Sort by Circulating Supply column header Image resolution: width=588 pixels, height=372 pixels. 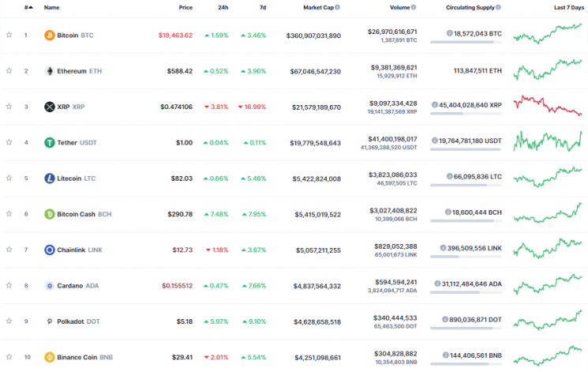click(x=470, y=8)
